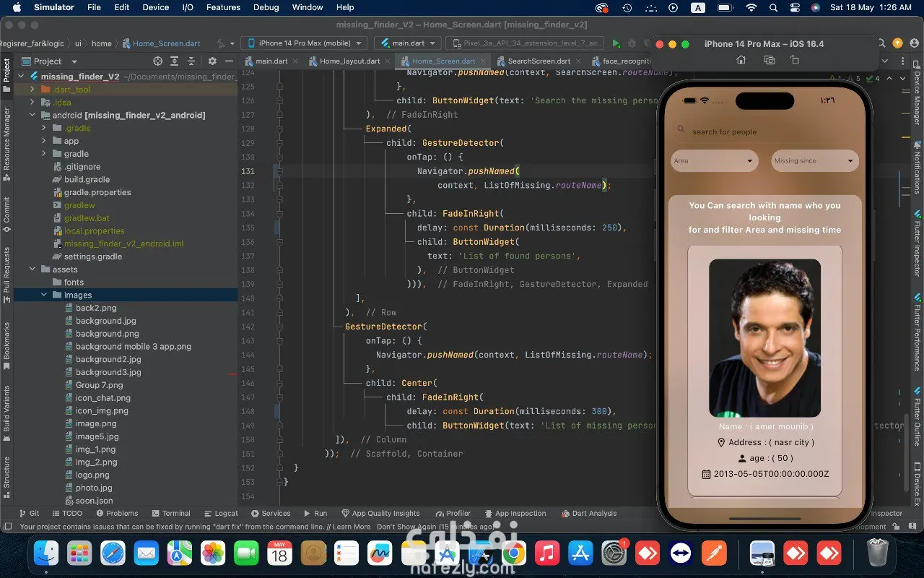Viewport: 924px width, 578px height.
Task: Open Finder from the Dock
Action: pyautogui.click(x=46, y=553)
